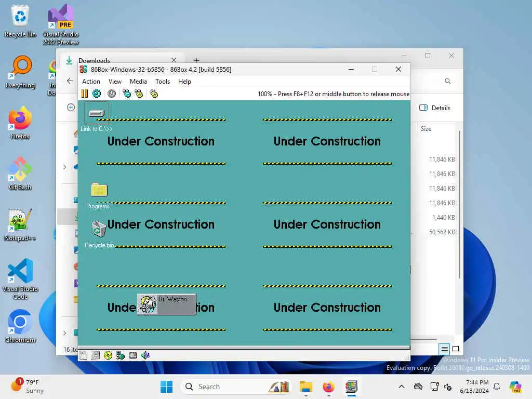Click the taskbar Search box

[x=236, y=387]
